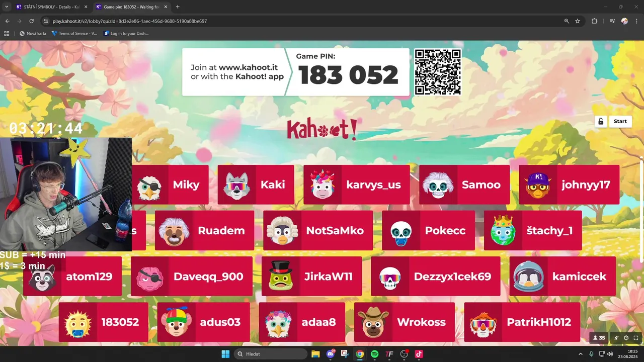Click the JirkaW11 player name
The height and width of the screenshot is (362, 644).
click(329, 277)
